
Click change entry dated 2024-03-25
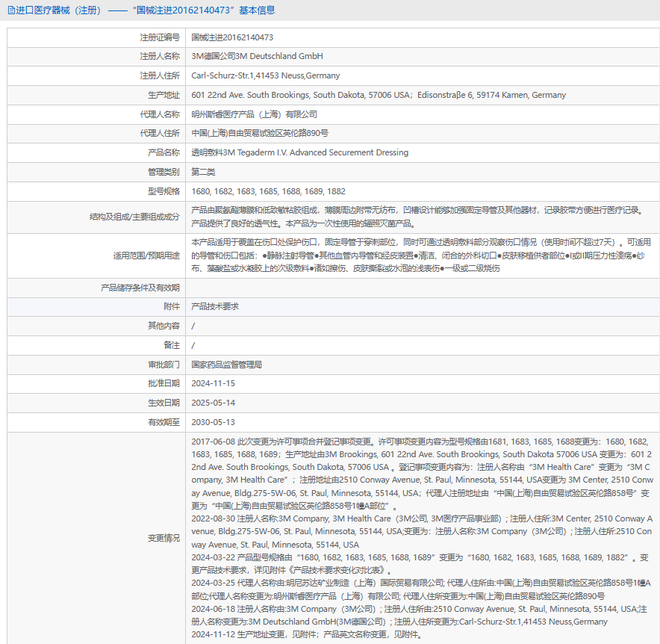[x=421, y=589]
